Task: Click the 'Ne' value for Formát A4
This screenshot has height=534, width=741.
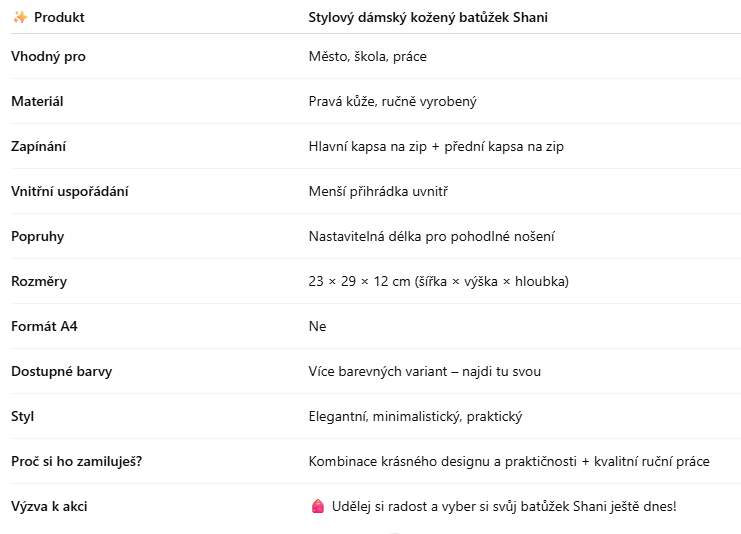Action: pos(317,326)
